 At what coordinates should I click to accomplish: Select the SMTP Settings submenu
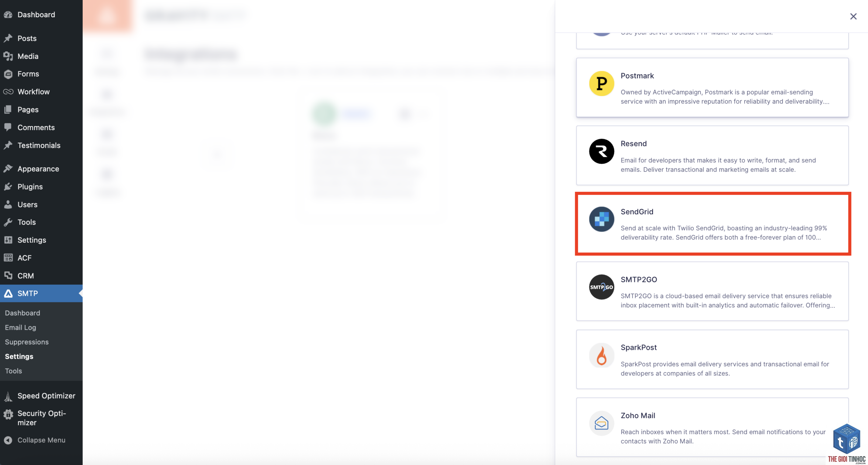tap(19, 357)
